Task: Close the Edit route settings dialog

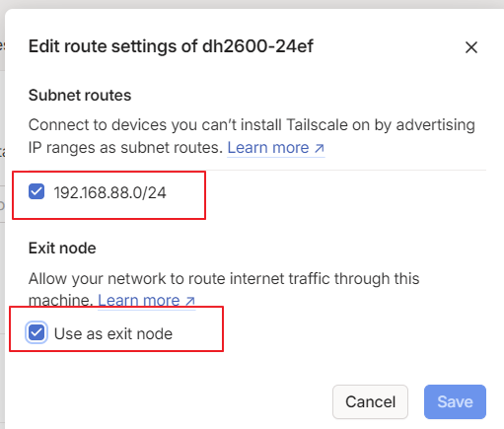Action: [x=471, y=47]
